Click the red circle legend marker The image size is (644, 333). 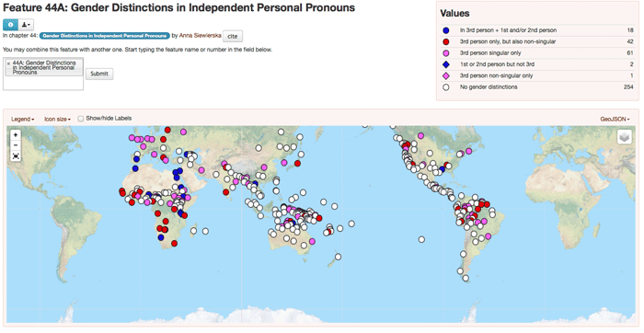click(446, 42)
